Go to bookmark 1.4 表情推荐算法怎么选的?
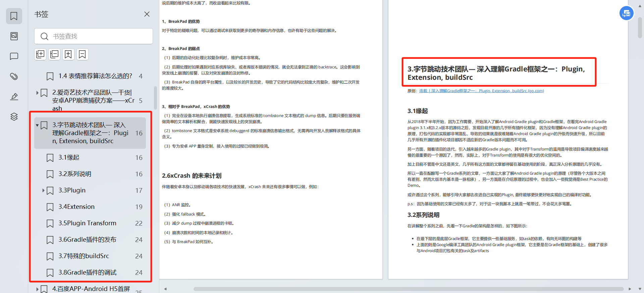644x293 pixels. tap(95, 76)
